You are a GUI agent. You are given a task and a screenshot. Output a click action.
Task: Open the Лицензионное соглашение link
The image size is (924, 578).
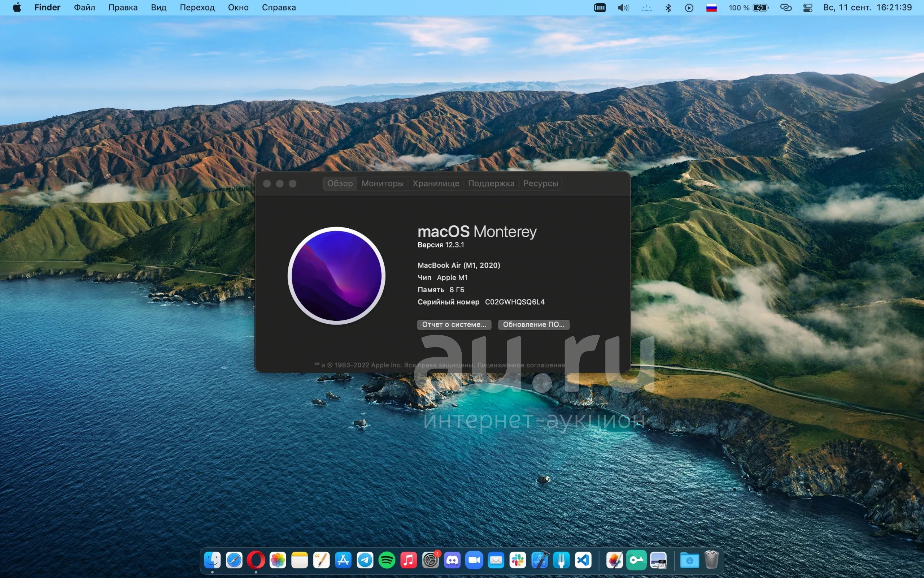pos(521,365)
